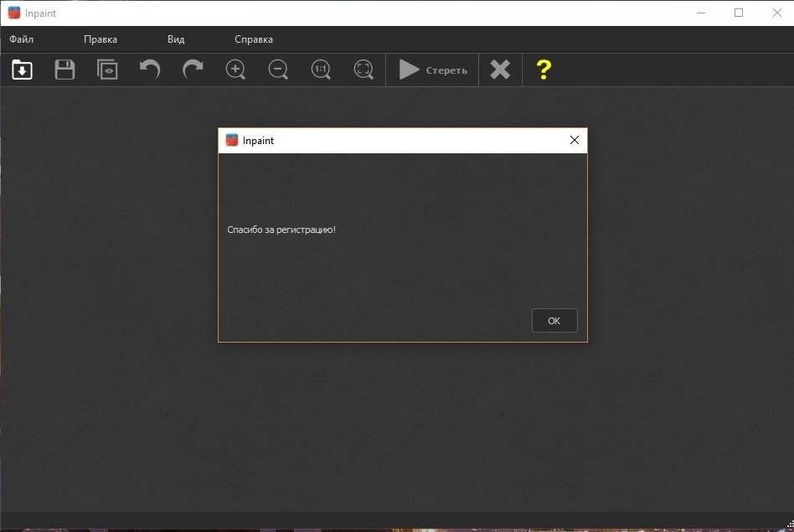
Task: Redo the action with the arrow icon
Action: point(193,70)
